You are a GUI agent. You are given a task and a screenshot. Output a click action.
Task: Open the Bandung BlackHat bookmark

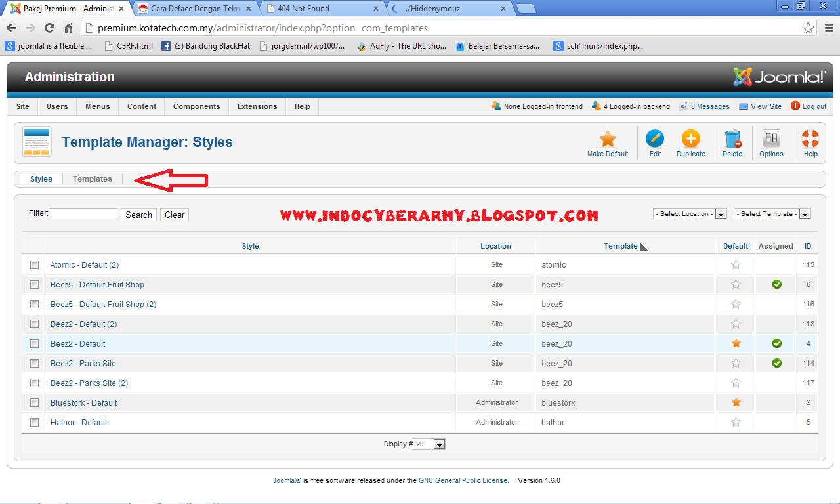[x=206, y=46]
